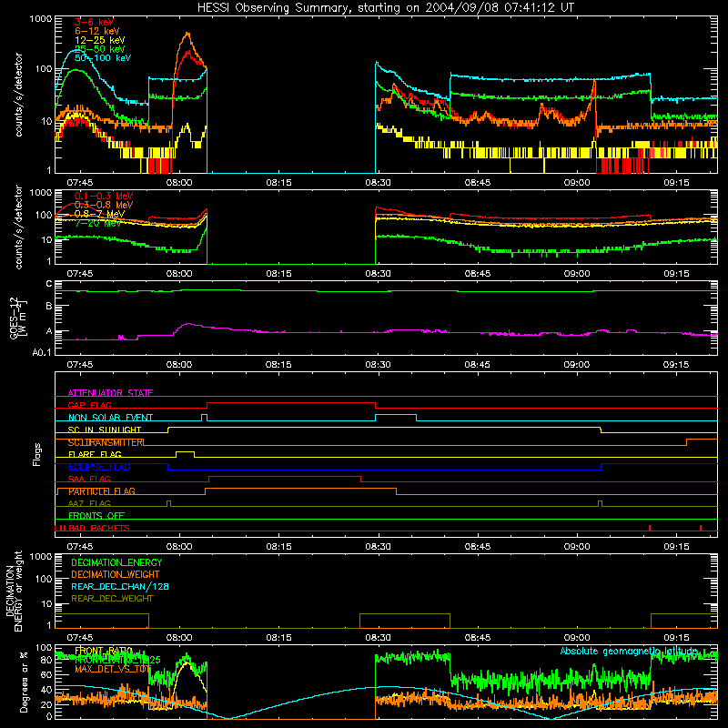
Task: Click the Degrees or % axis title
Action: pos(24,682)
